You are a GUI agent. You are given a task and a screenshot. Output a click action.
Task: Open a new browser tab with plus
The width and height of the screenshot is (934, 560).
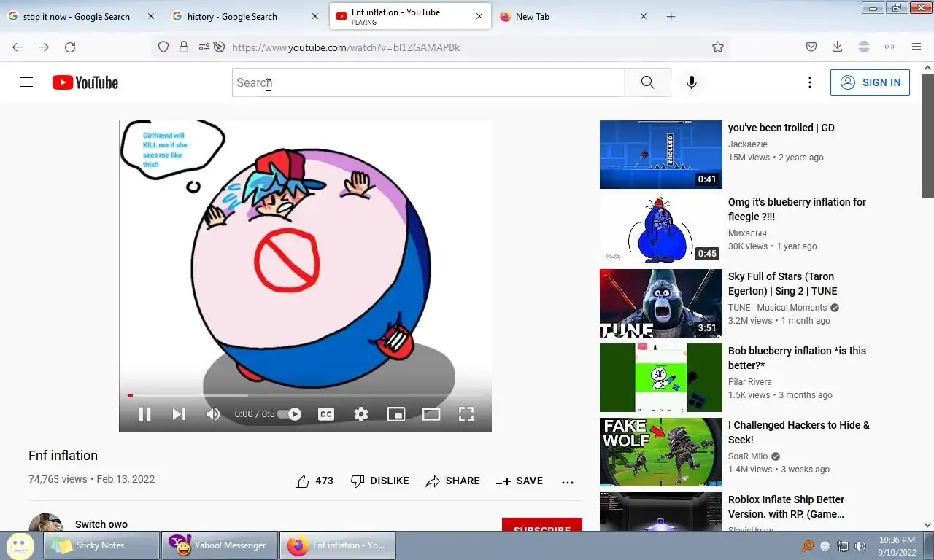[x=671, y=16]
